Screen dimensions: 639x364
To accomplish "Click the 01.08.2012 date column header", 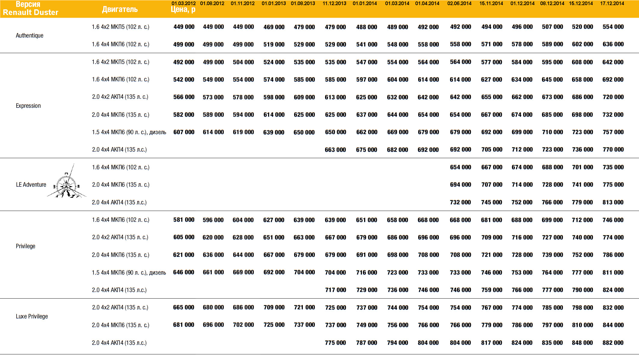I will [x=212, y=3].
